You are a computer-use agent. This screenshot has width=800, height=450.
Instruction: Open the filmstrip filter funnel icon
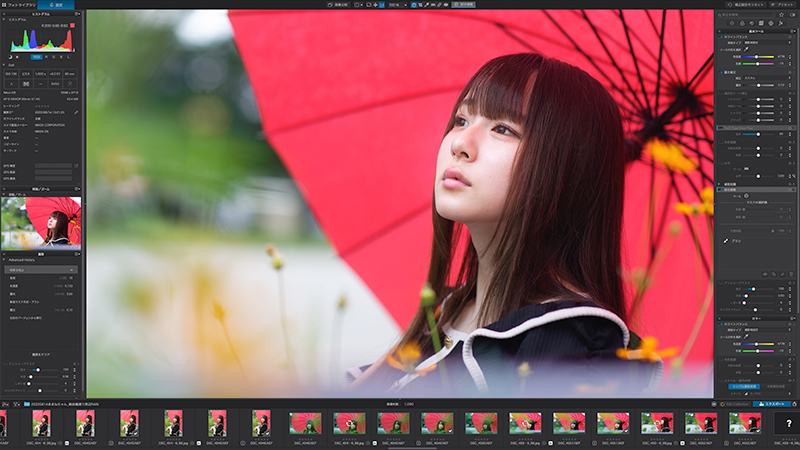click(16, 404)
